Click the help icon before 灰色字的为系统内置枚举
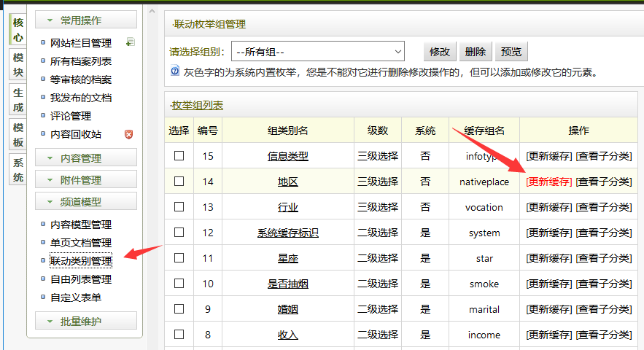This screenshot has width=644, height=350. (175, 71)
